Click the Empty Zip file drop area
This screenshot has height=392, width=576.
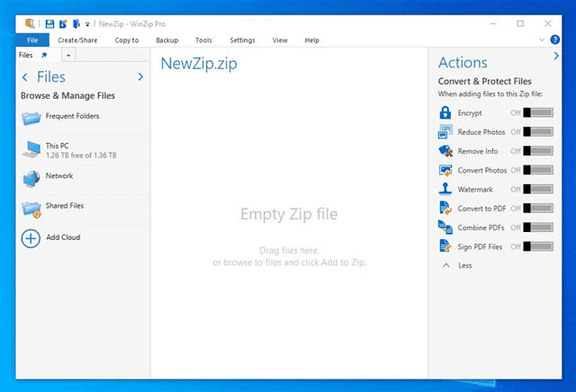(289, 214)
